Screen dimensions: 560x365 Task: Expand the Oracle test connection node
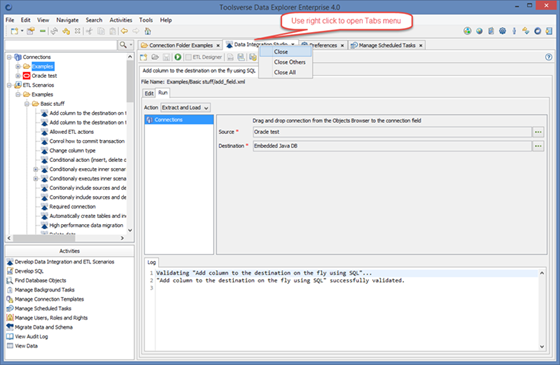coord(18,76)
